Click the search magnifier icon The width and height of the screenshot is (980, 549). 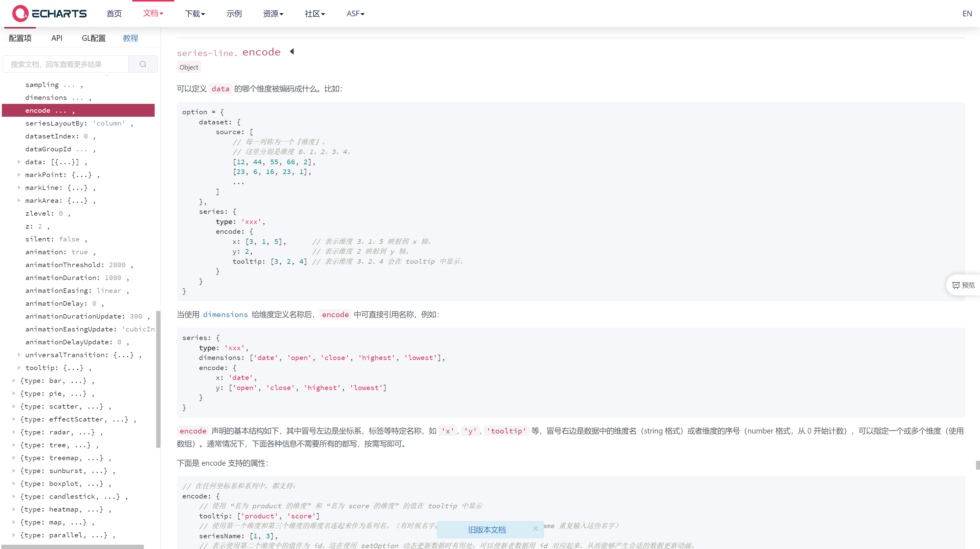[x=143, y=64]
